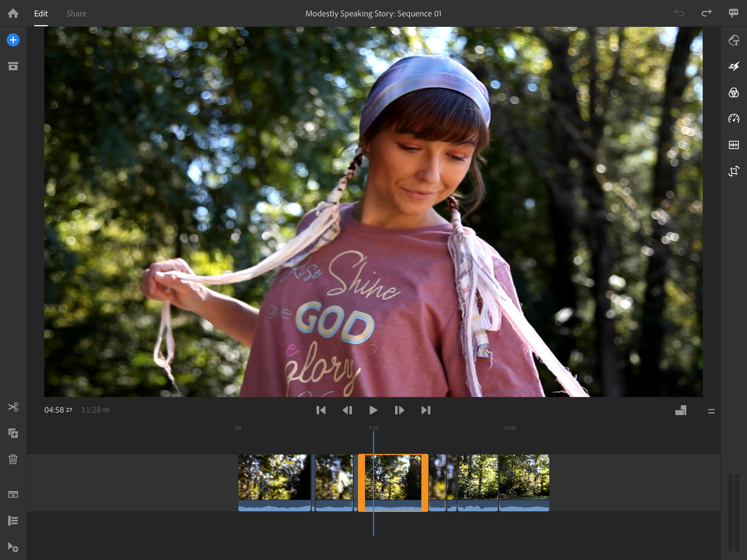Click the current timecode 04:58

(58, 410)
